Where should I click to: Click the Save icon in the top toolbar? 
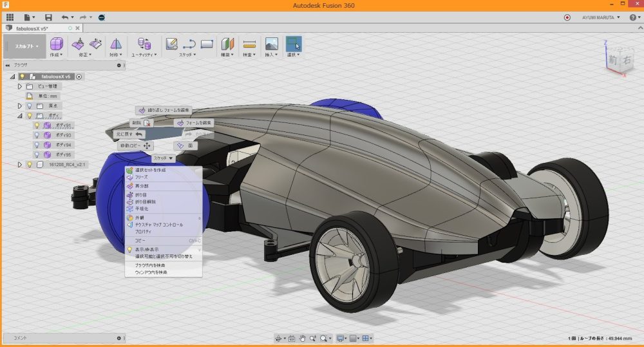pos(48,17)
